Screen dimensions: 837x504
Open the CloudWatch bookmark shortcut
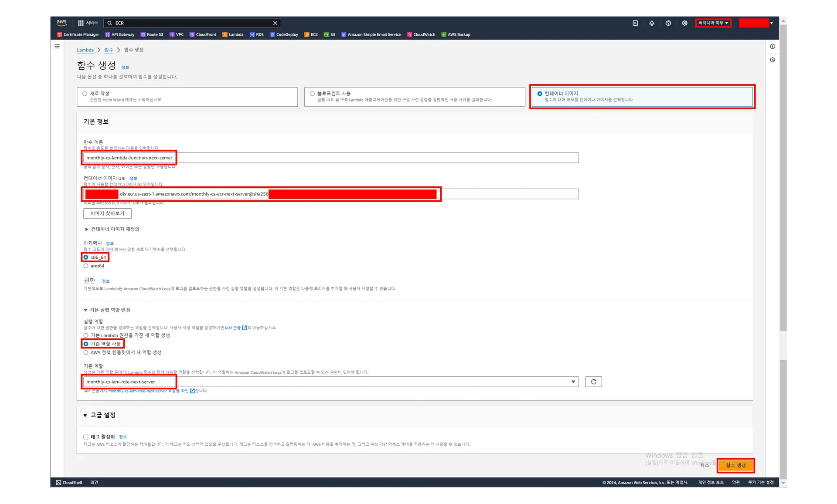tap(421, 34)
